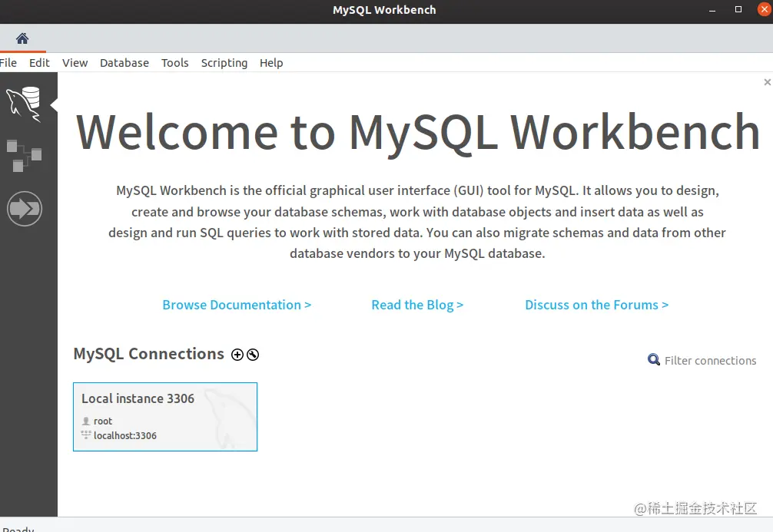Click the root user label on connection tile
The image size is (773, 532).
[102, 421]
